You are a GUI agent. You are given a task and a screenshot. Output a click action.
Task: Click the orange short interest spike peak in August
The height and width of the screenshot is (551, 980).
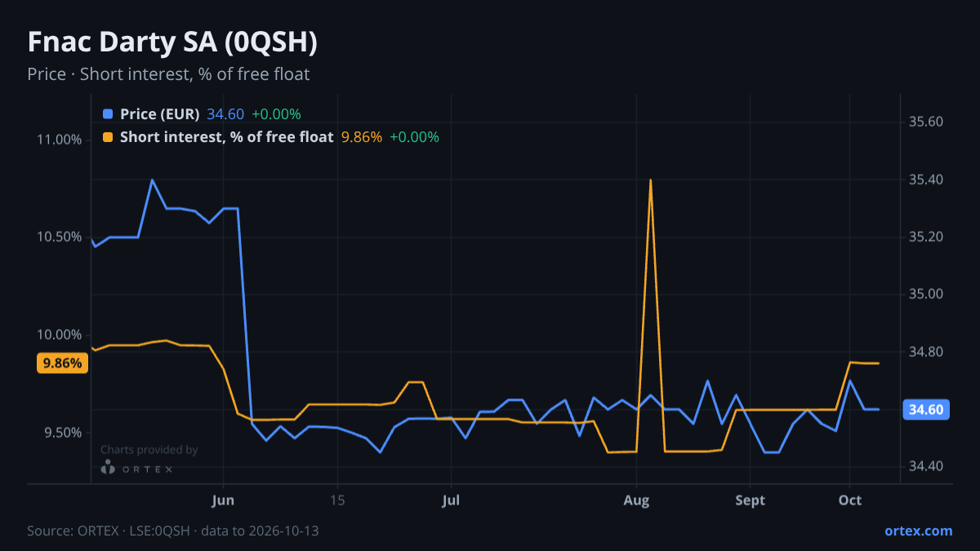(x=650, y=180)
